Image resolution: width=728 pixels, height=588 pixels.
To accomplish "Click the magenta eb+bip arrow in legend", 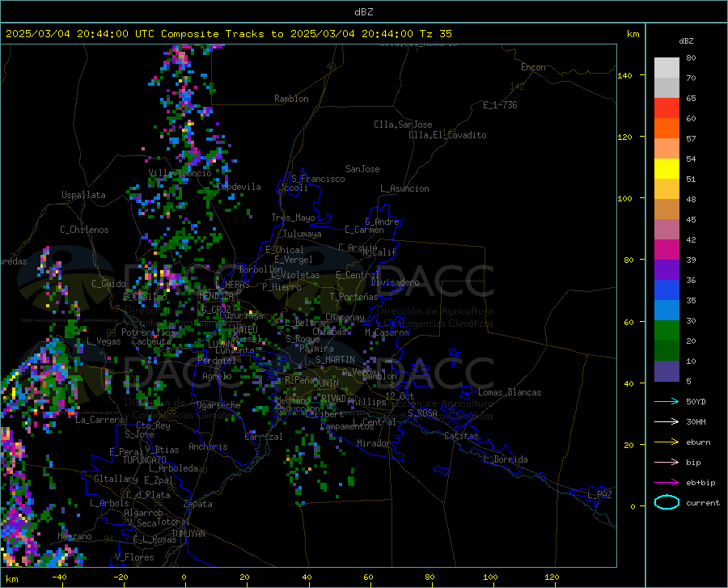I will tap(667, 483).
